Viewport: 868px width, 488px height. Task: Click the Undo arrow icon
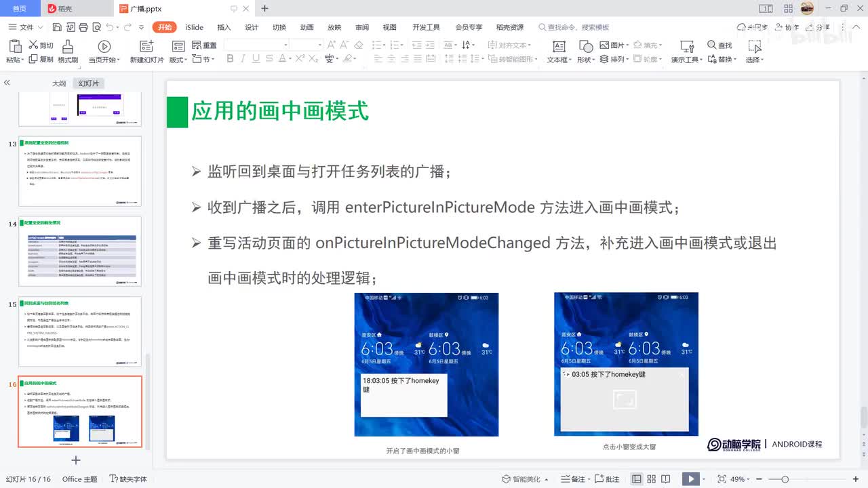(x=110, y=27)
